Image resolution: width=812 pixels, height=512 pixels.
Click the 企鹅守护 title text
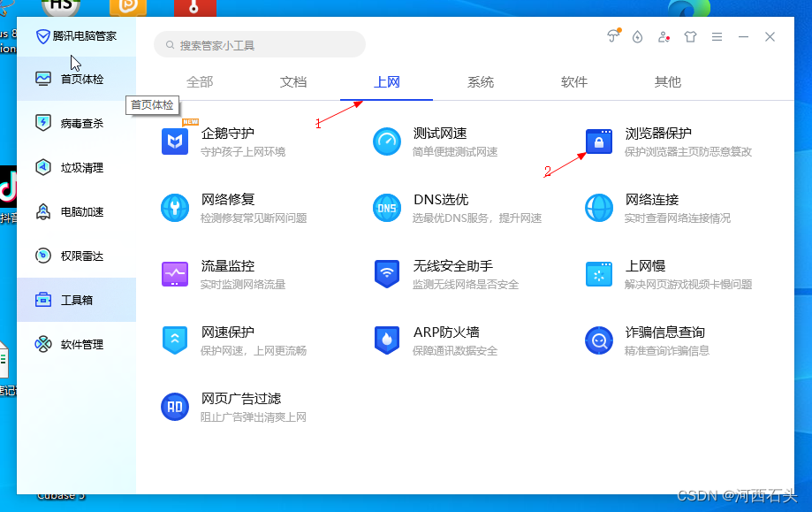[x=227, y=134]
